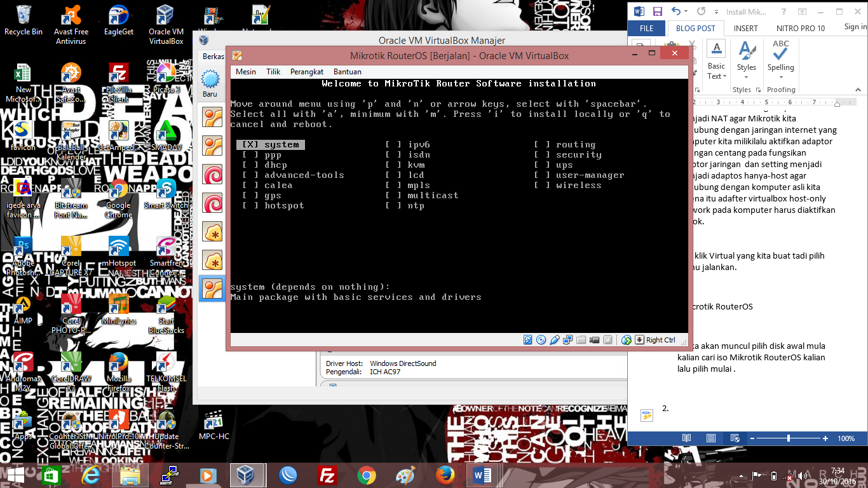Click the USB devices icon in VM status bar

(554, 340)
